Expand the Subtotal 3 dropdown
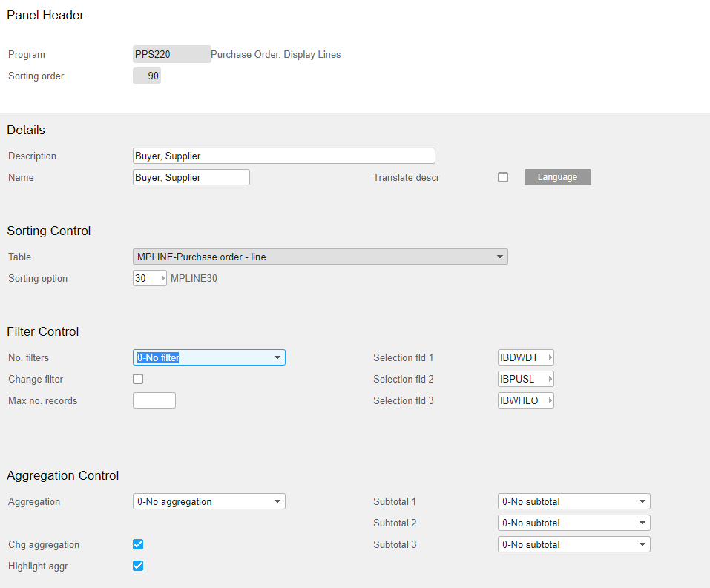This screenshot has width=710, height=588. tap(573, 545)
